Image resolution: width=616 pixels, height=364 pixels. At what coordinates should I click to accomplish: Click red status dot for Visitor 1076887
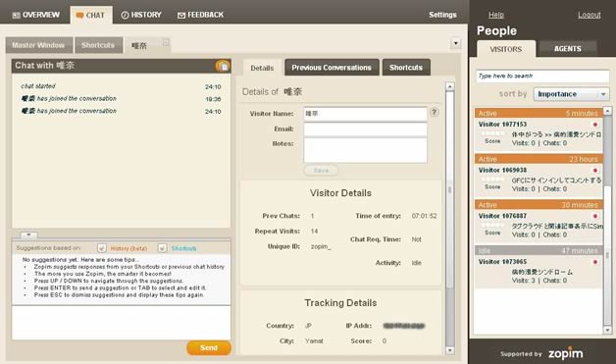pos(595,216)
